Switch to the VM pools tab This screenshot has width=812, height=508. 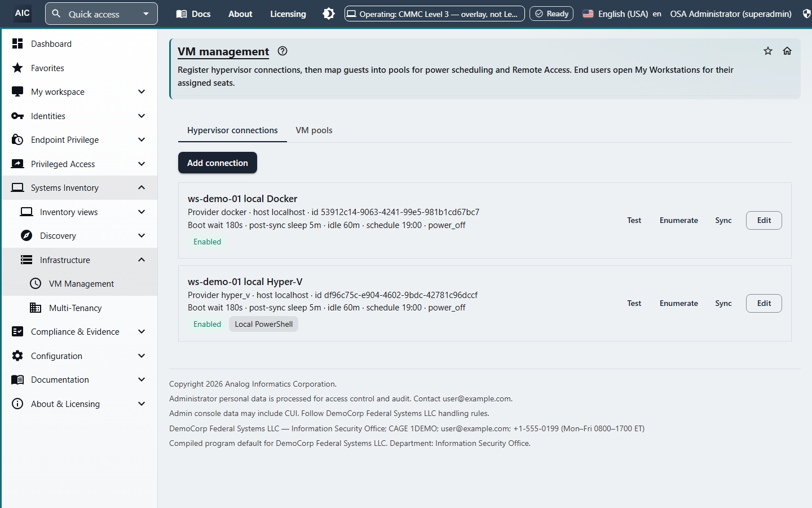(x=314, y=130)
